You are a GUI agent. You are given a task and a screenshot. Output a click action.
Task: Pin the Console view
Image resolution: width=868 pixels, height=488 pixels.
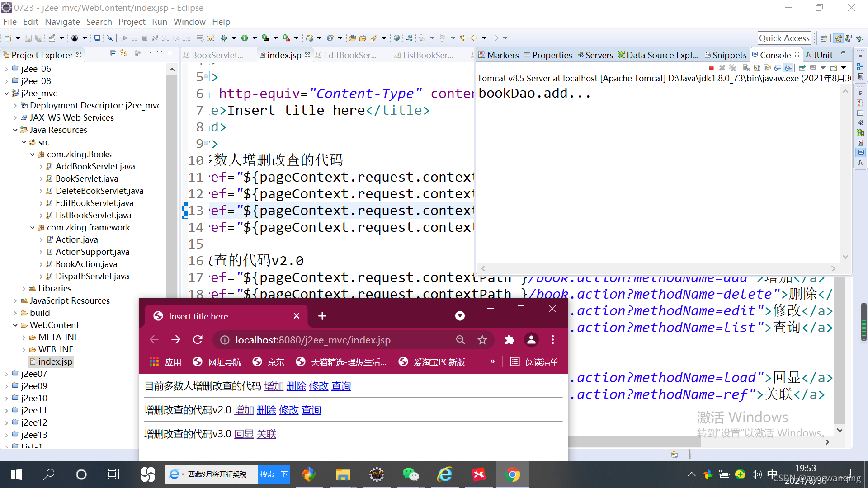pos(802,68)
